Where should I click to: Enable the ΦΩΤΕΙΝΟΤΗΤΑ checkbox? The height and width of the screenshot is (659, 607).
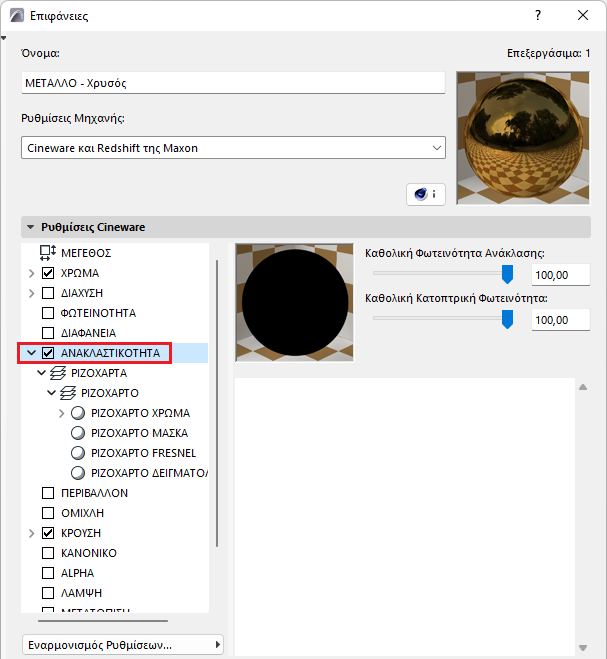(48, 313)
